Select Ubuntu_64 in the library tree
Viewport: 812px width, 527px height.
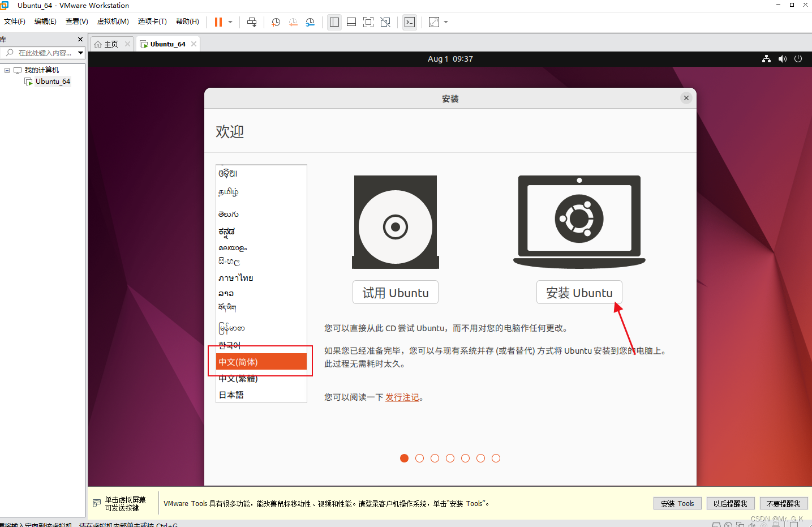point(53,82)
